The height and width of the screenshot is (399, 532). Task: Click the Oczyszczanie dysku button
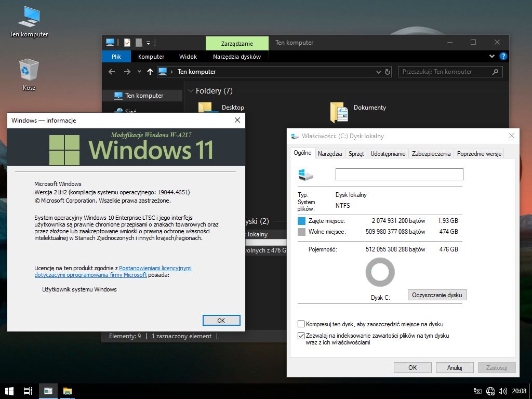click(437, 295)
